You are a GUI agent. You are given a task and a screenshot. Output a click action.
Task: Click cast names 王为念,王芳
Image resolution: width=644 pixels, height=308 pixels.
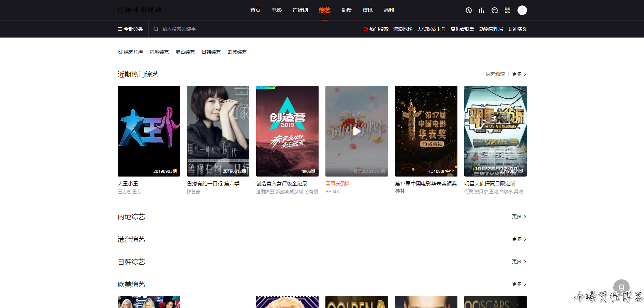[x=129, y=192]
